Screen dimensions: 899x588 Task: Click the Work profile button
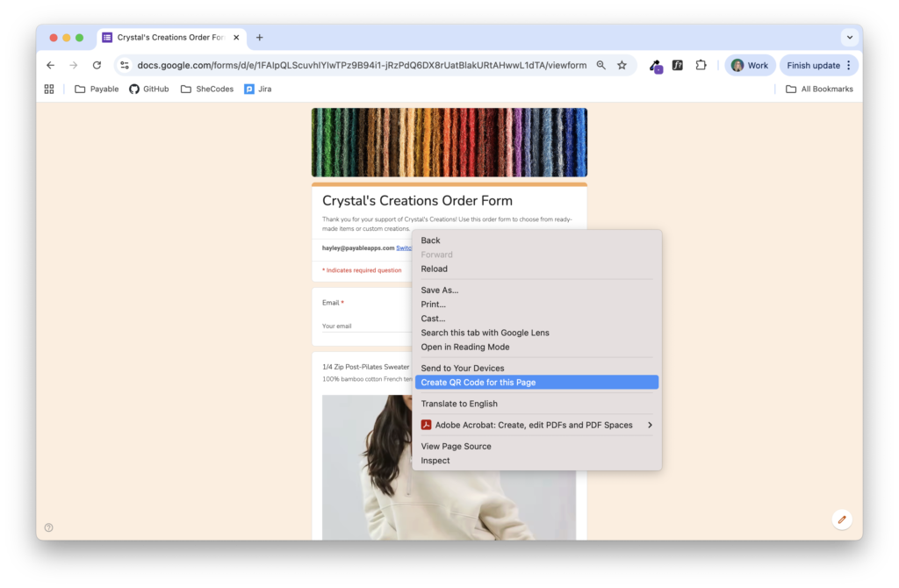click(749, 65)
